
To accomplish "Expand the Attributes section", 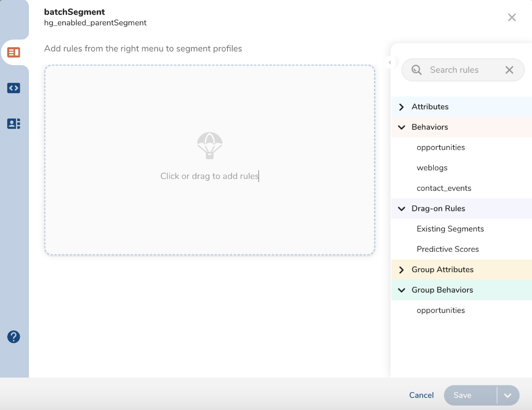I will tap(401, 107).
